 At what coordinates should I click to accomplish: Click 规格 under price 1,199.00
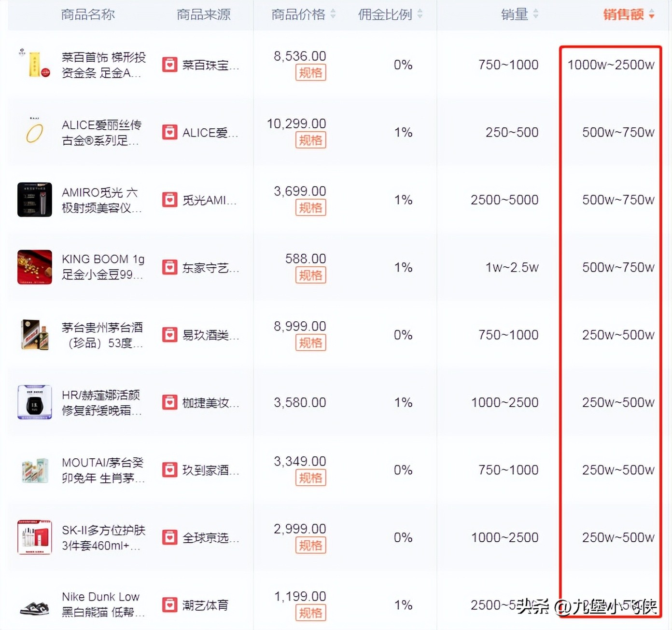coord(310,613)
